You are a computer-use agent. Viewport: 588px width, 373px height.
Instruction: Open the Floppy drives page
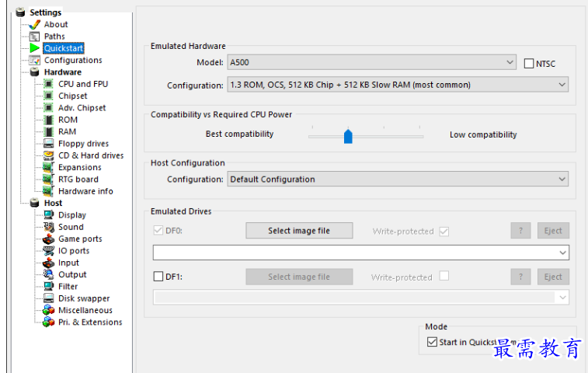click(x=84, y=144)
